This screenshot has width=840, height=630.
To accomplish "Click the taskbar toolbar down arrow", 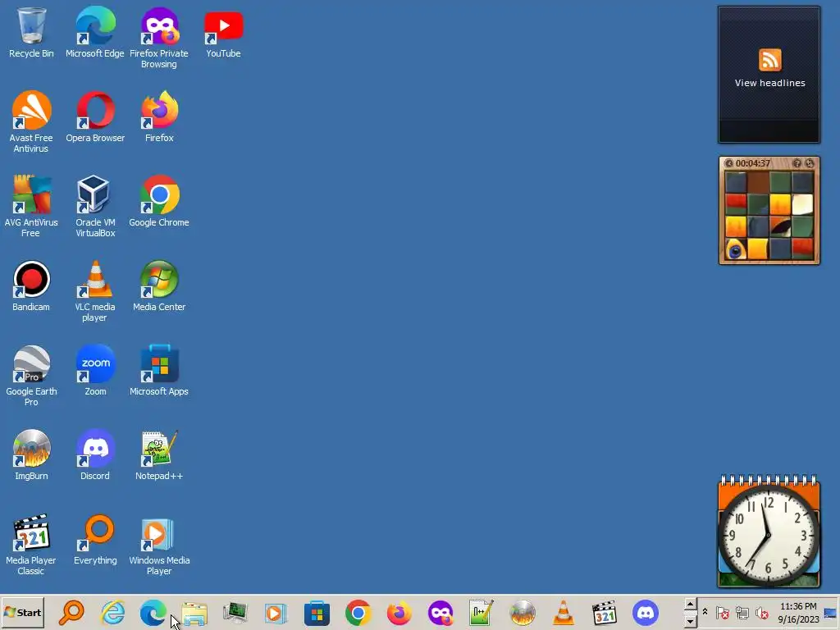I will click(x=690, y=622).
